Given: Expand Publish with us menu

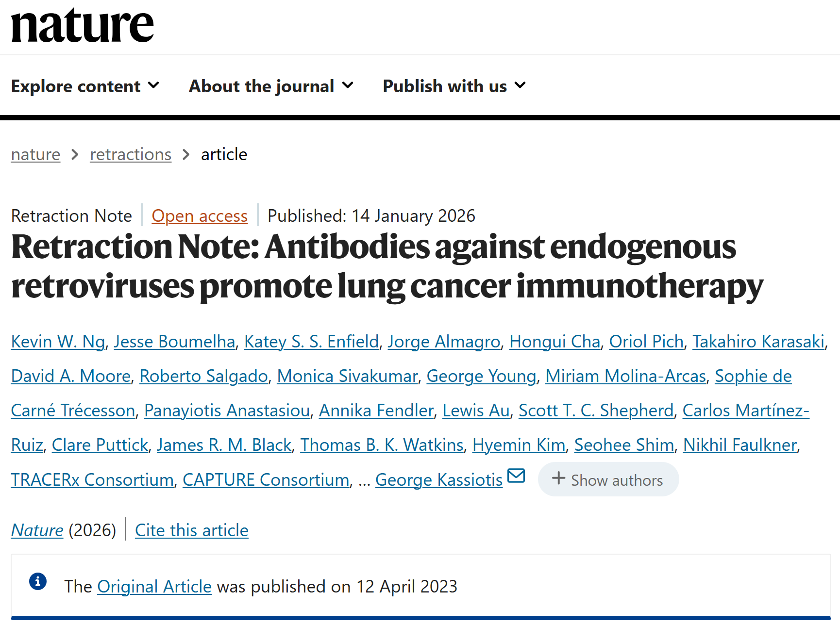Looking at the screenshot, I should [454, 86].
